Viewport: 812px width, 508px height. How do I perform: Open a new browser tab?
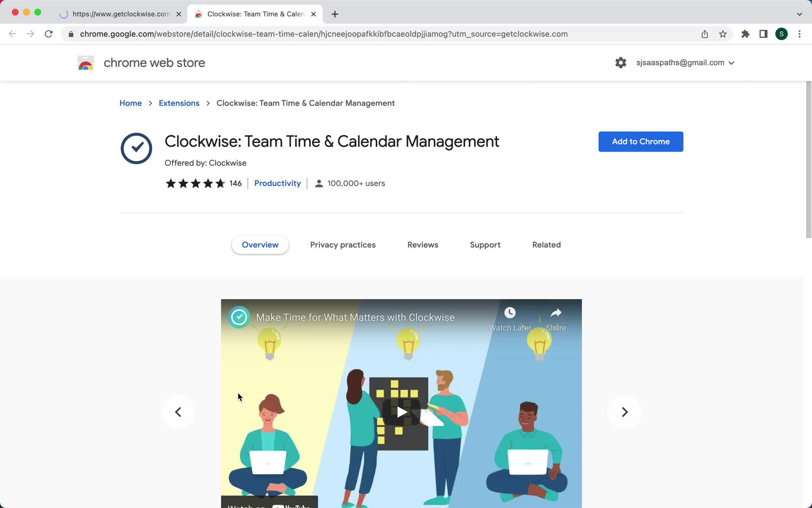tap(335, 14)
